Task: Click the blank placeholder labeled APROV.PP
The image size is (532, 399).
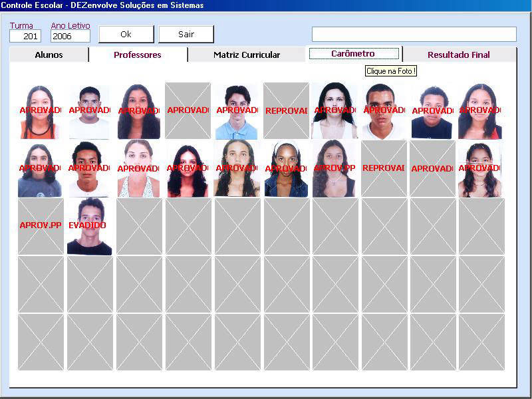Action: pyautogui.click(x=40, y=226)
